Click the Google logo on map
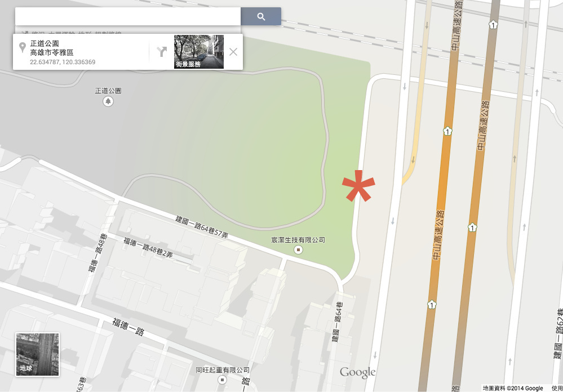The image size is (563, 392). click(x=358, y=372)
